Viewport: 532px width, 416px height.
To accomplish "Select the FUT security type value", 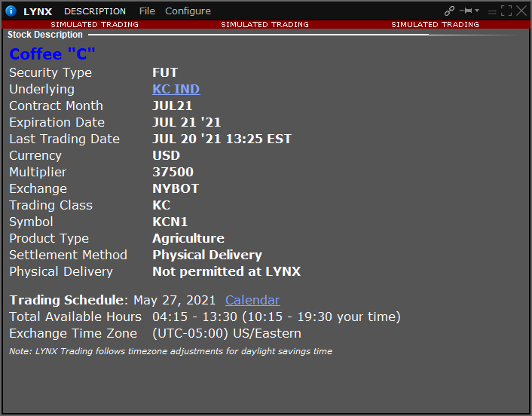I will [x=165, y=72].
